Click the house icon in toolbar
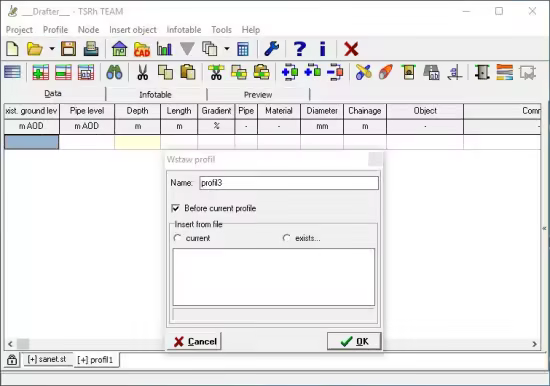The height and width of the screenshot is (386, 550). pyautogui.click(x=119, y=49)
